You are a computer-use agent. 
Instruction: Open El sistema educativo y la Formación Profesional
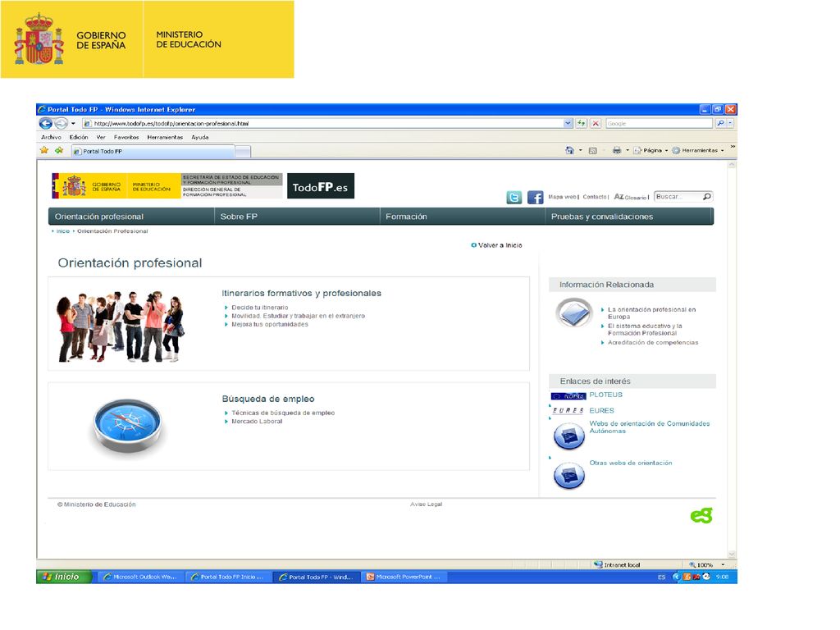pyautogui.click(x=645, y=330)
